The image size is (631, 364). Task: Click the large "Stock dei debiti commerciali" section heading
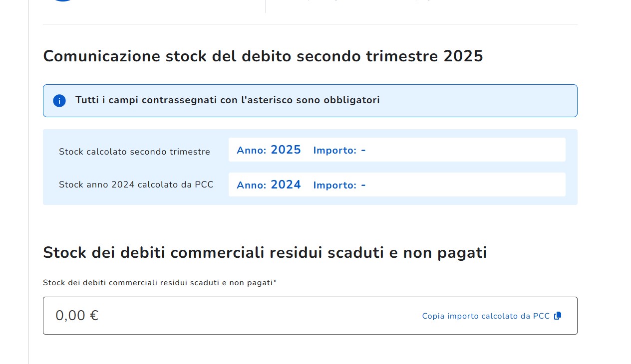point(265,253)
